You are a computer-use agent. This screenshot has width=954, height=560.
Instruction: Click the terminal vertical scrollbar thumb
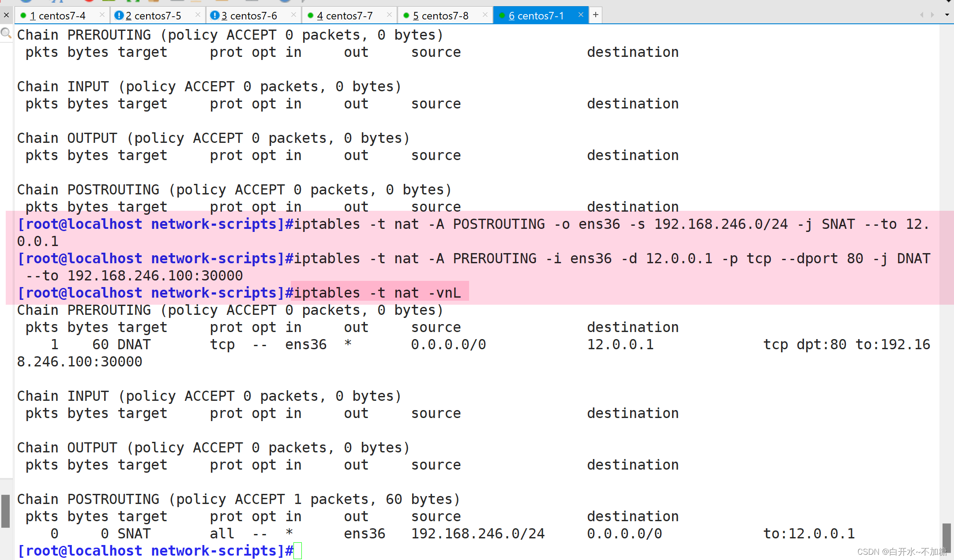946,538
